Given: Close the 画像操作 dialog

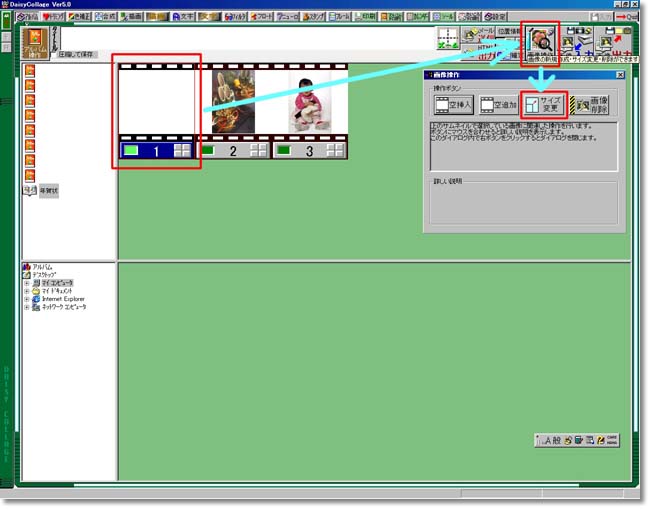Looking at the screenshot, I should pos(620,75).
